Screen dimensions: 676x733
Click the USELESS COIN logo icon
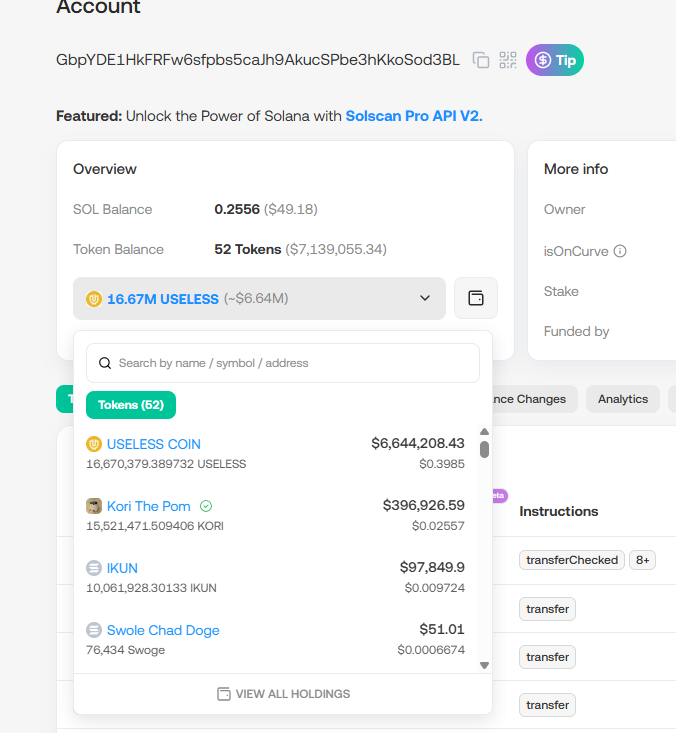click(x=94, y=444)
